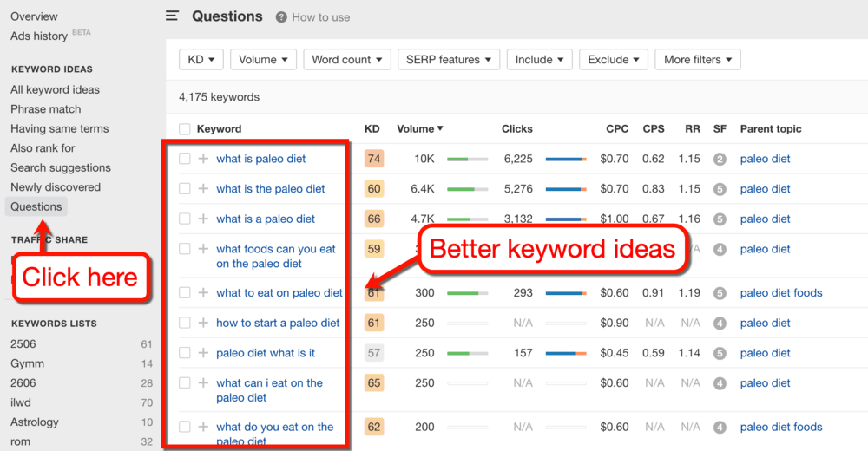Screen dimensions: 868x451
Task: Open SERP features badge for 'paleo diet what is it'
Action: 720,352
